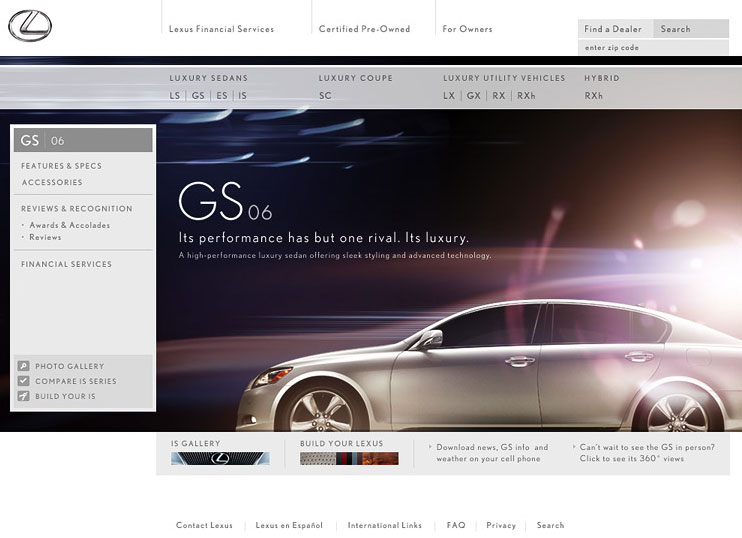Click the Build Your IS arrow icon
Image resolution: width=742 pixels, height=538 pixels.
pos(23,396)
